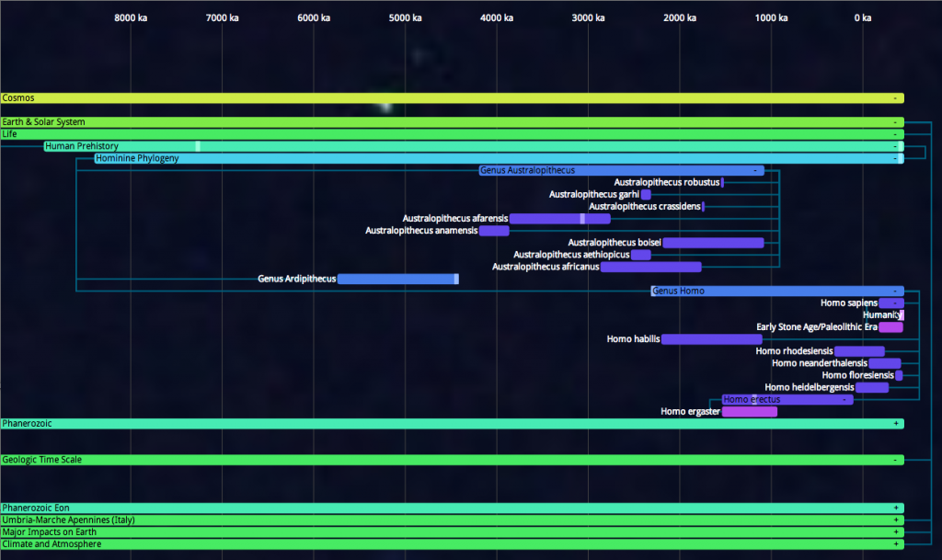Screen dimensions: 942x560
Task: Collapse Genus Homo using its minus sign
Action: coord(895,291)
